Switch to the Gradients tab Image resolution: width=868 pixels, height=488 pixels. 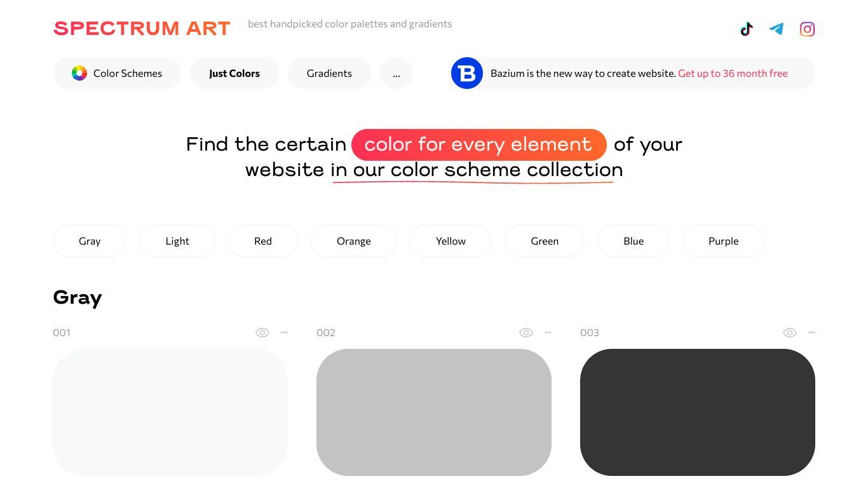click(329, 73)
